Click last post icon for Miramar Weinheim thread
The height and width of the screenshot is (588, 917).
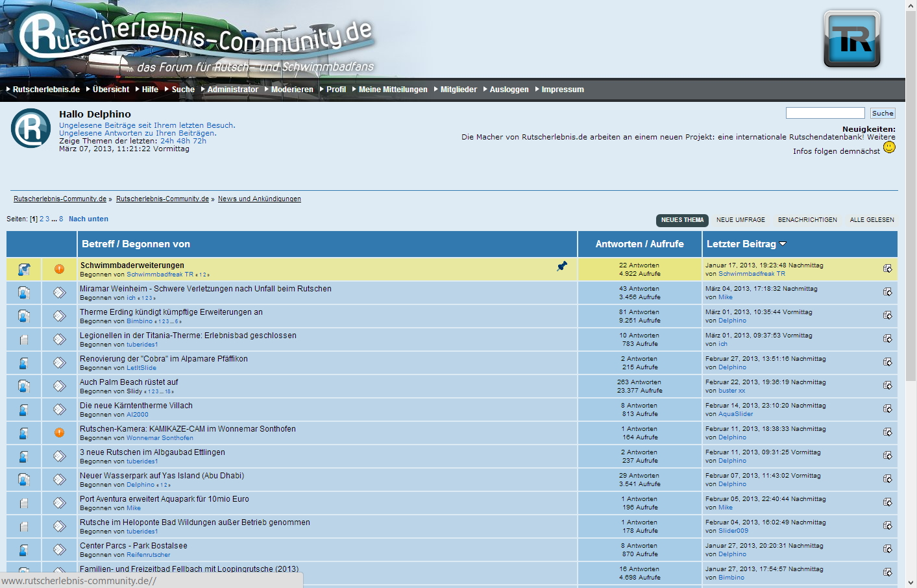coord(887,292)
